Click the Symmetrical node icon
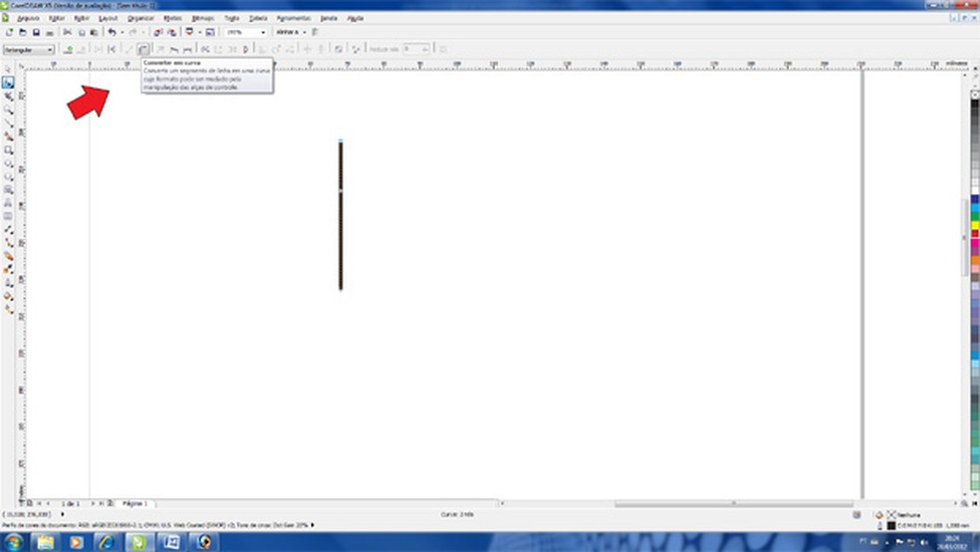Image resolution: width=980 pixels, height=552 pixels. click(187, 50)
